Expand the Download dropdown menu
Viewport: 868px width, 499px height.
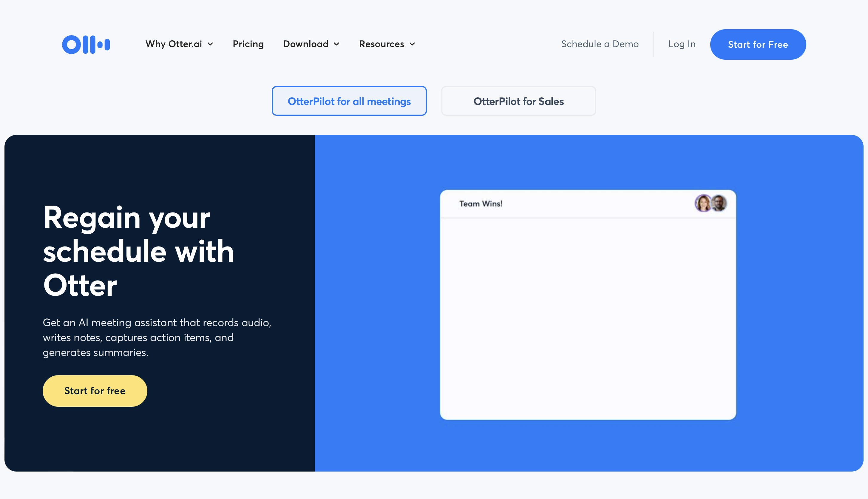point(311,44)
